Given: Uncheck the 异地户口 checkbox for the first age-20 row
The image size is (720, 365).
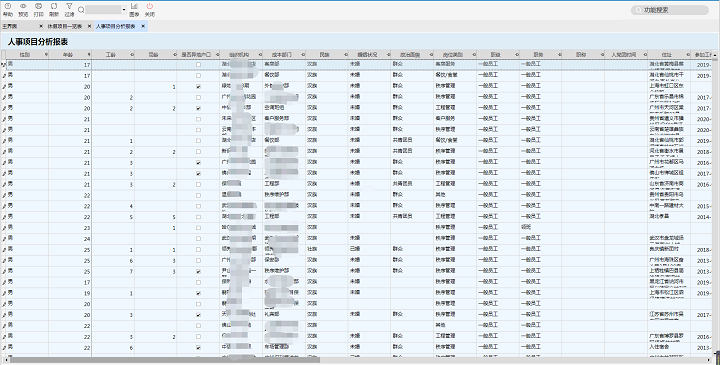Looking at the screenshot, I should click(x=198, y=86).
